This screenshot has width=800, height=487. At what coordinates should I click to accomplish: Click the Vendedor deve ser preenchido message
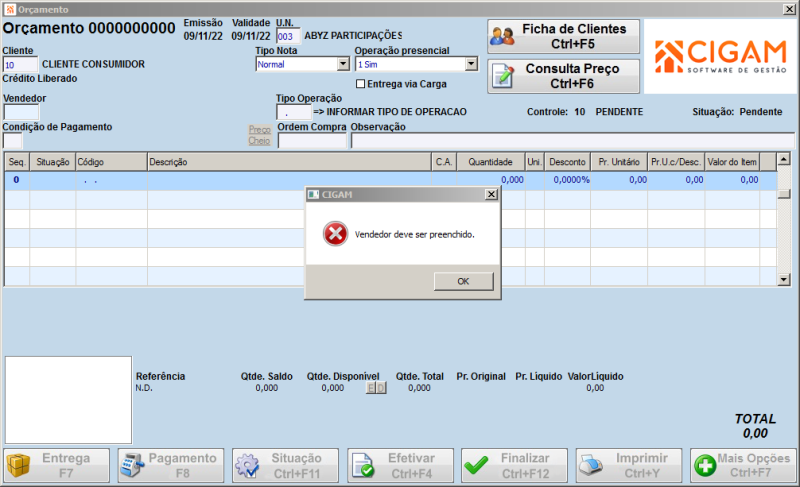414,235
